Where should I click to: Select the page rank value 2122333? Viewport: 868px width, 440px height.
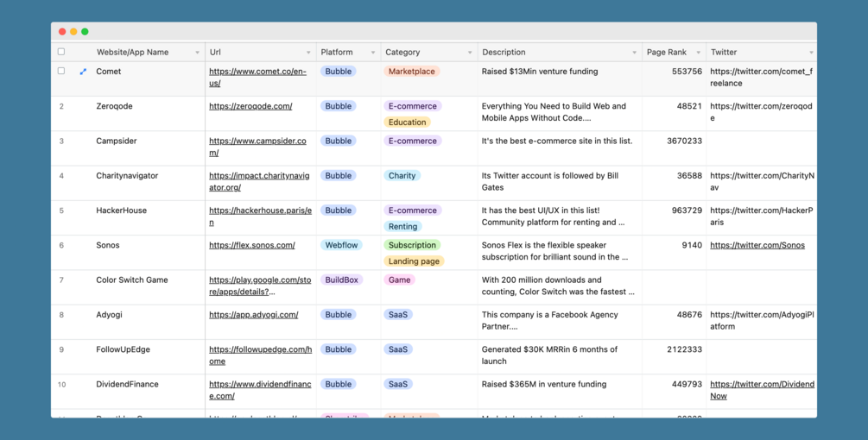tap(684, 350)
